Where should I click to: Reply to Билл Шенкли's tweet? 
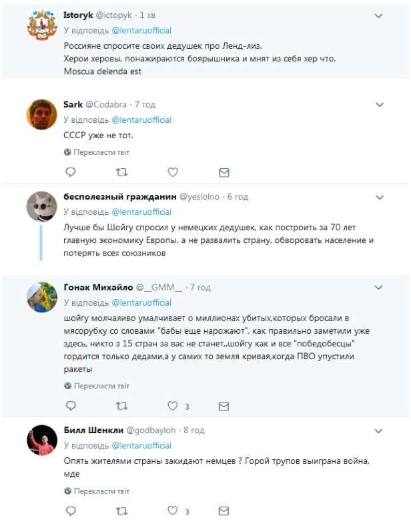pyautogui.click(x=70, y=511)
